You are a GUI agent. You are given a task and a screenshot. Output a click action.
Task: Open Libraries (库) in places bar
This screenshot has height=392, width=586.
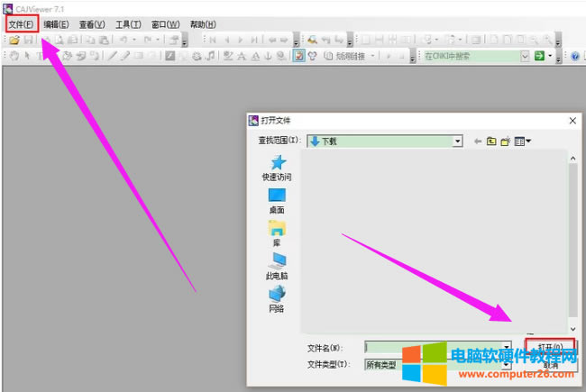(x=277, y=234)
